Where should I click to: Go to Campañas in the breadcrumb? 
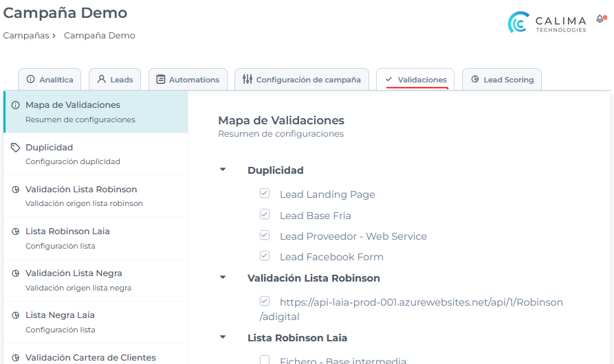coord(25,36)
